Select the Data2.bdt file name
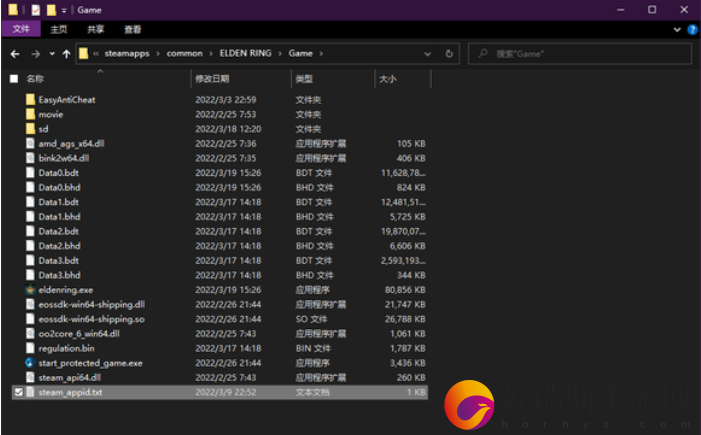This screenshot has height=435, width=701. click(x=59, y=232)
